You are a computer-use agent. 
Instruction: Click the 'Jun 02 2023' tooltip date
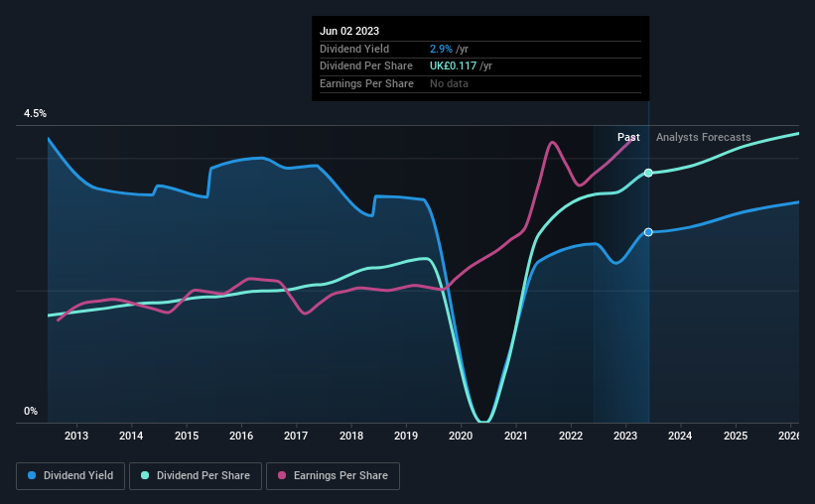point(349,31)
